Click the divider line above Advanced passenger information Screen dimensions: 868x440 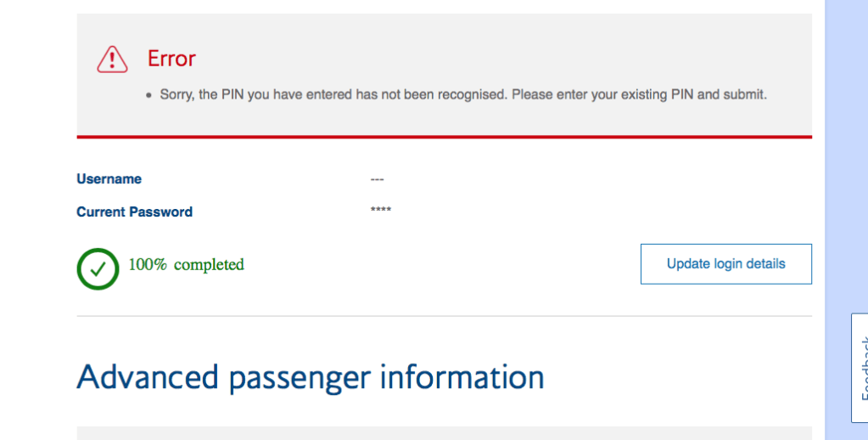444,316
